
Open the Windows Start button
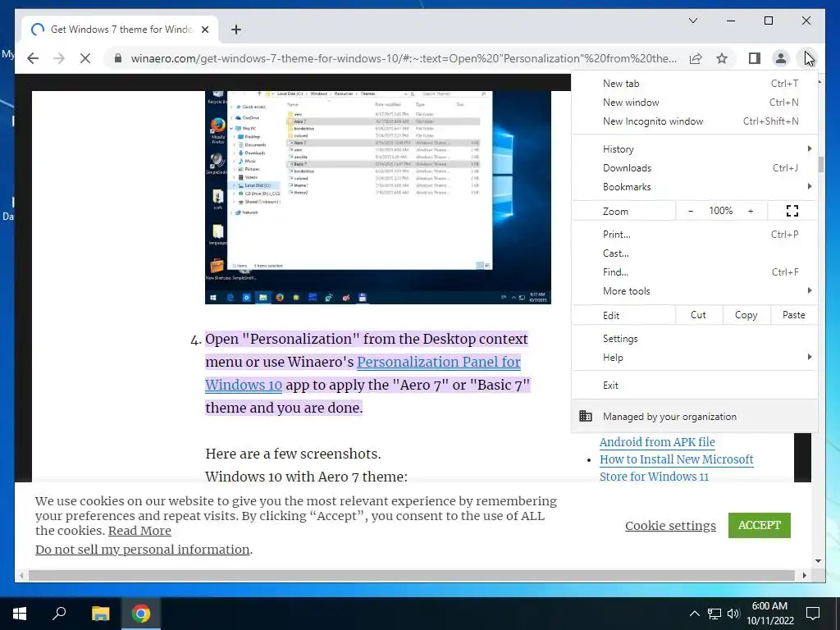(20, 614)
